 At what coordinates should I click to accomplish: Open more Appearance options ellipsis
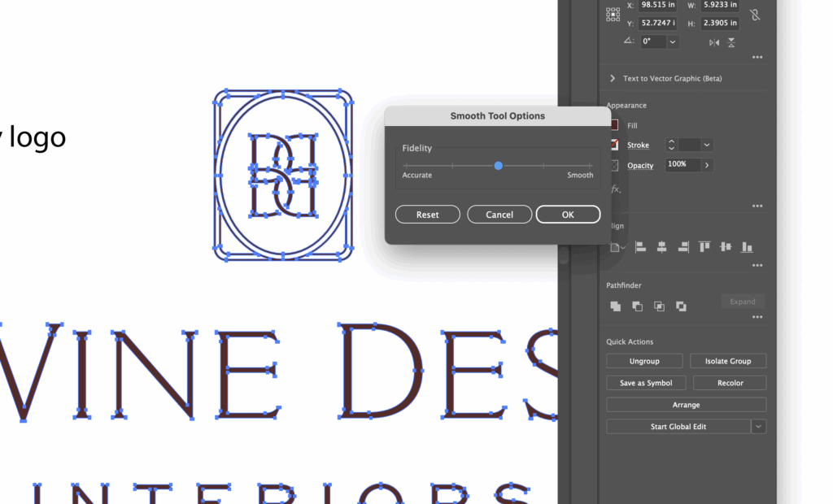click(x=757, y=206)
